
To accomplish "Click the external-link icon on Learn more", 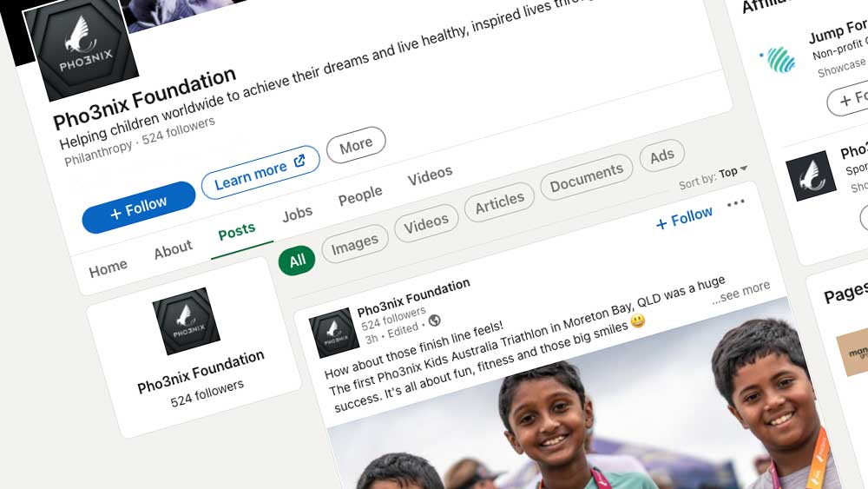I will pos(299,161).
